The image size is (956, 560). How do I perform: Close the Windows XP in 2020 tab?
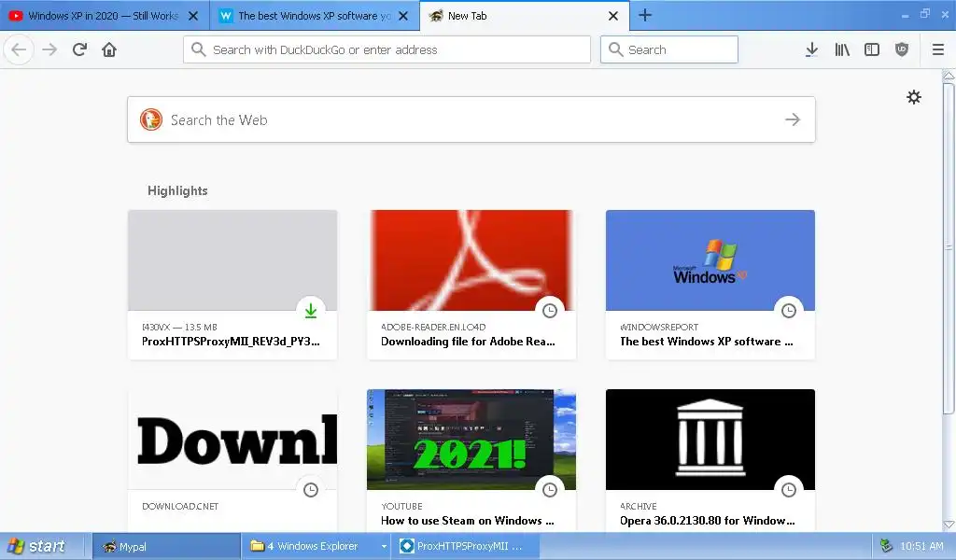(193, 16)
